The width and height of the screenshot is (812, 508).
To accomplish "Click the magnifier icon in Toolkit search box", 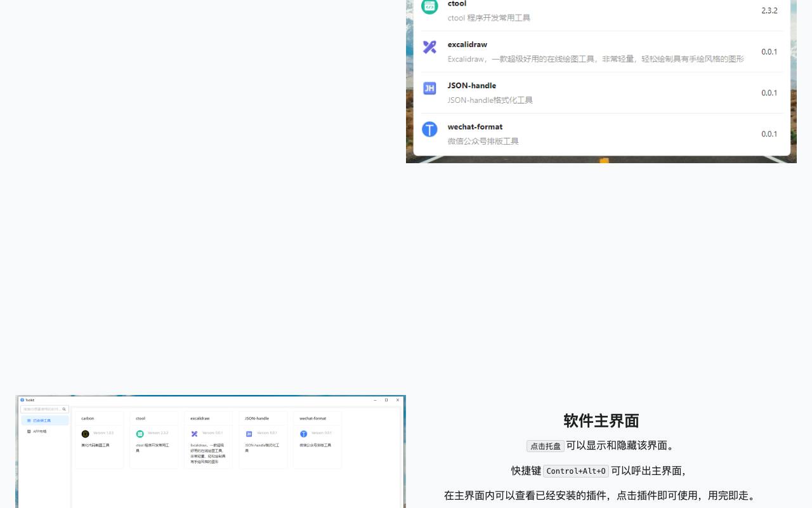I will point(64,410).
